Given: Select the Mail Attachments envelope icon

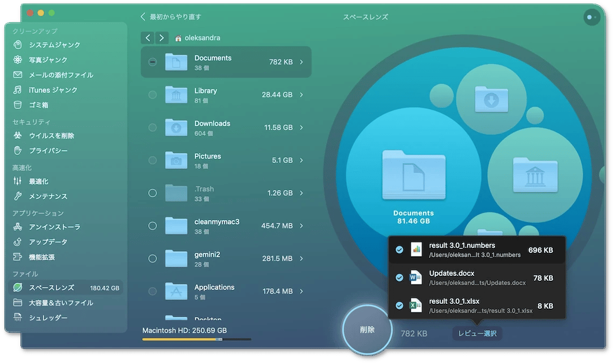Looking at the screenshot, I should tap(18, 75).
